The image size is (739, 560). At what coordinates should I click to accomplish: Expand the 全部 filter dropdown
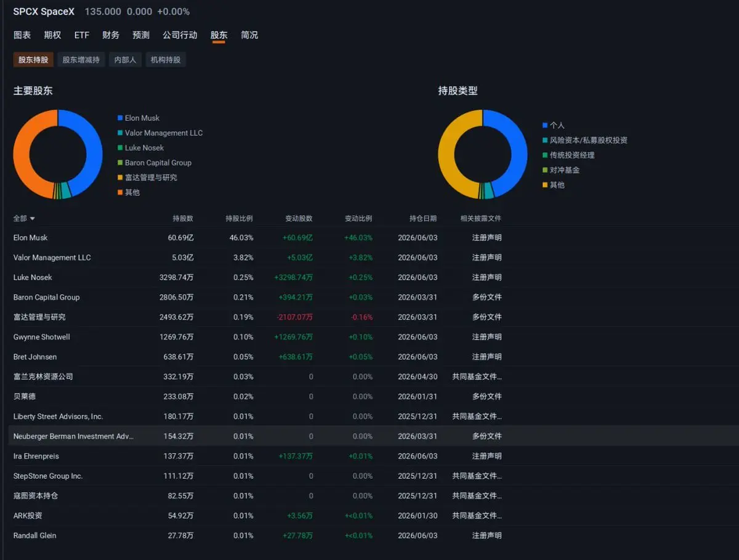tap(24, 219)
